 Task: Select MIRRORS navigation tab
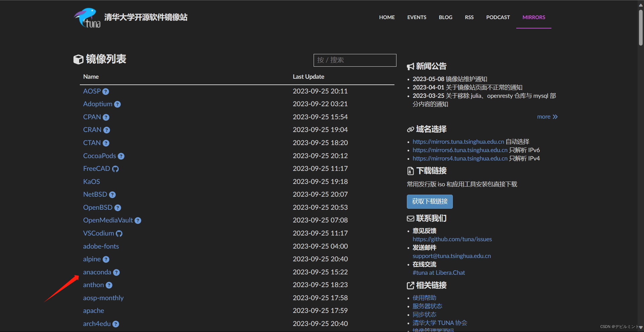(x=534, y=17)
